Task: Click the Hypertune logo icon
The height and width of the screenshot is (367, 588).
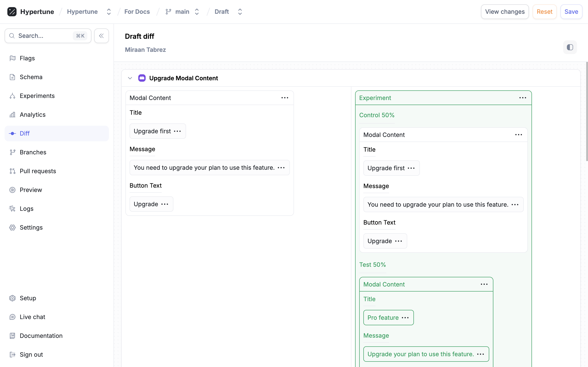Action: [12, 12]
